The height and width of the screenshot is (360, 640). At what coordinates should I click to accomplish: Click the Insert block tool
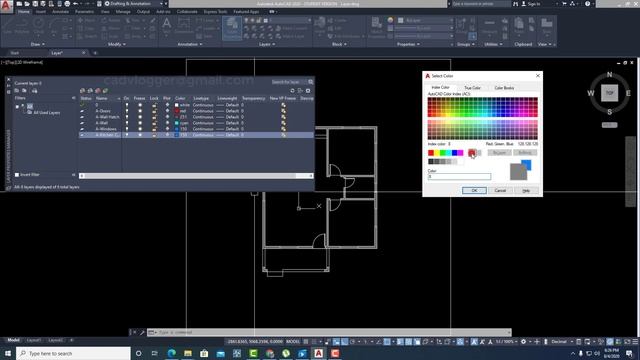(320, 25)
